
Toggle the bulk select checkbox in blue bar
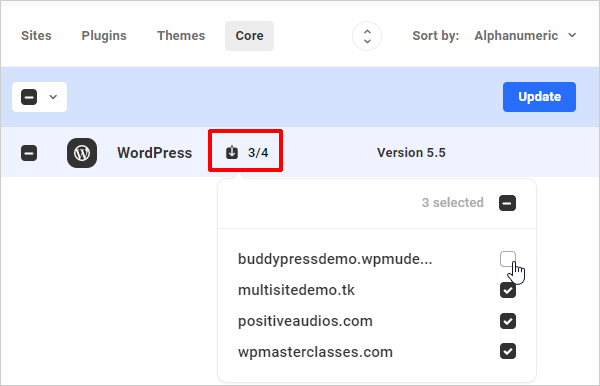click(29, 97)
